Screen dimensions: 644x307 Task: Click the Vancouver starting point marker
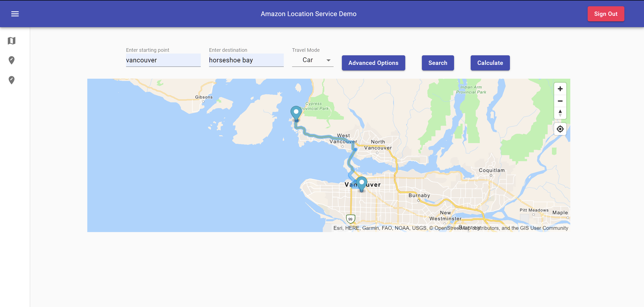coord(361,183)
